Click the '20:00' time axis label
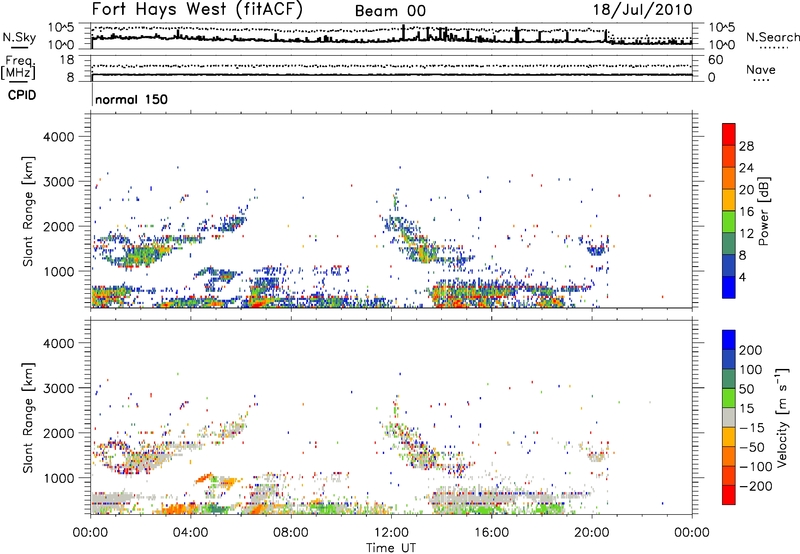Screen dimensions: 800x554 592,533
